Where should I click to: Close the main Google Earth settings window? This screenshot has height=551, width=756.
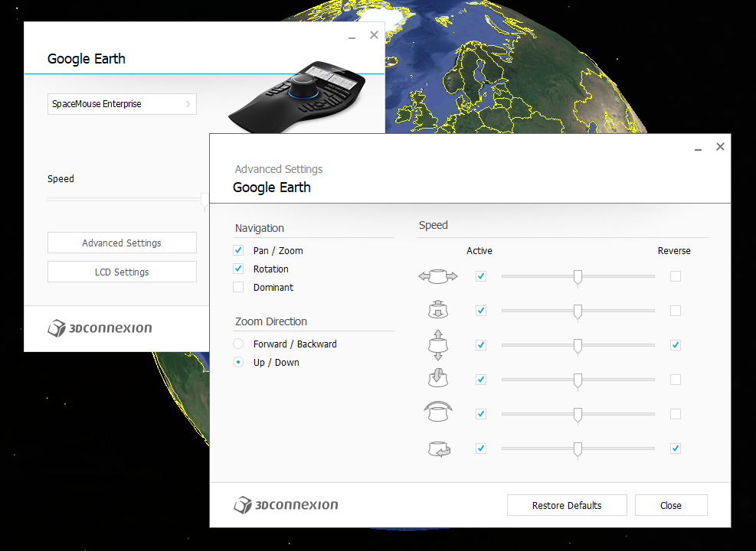coord(374,34)
